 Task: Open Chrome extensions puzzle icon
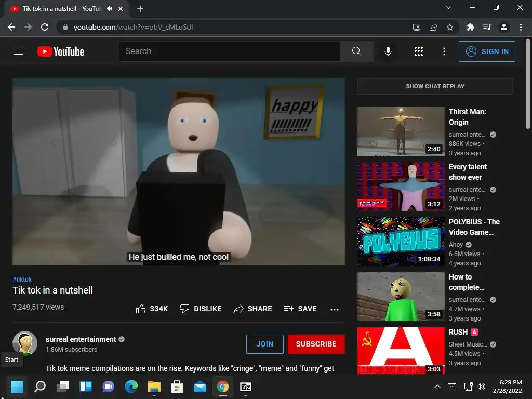tap(470, 27)
